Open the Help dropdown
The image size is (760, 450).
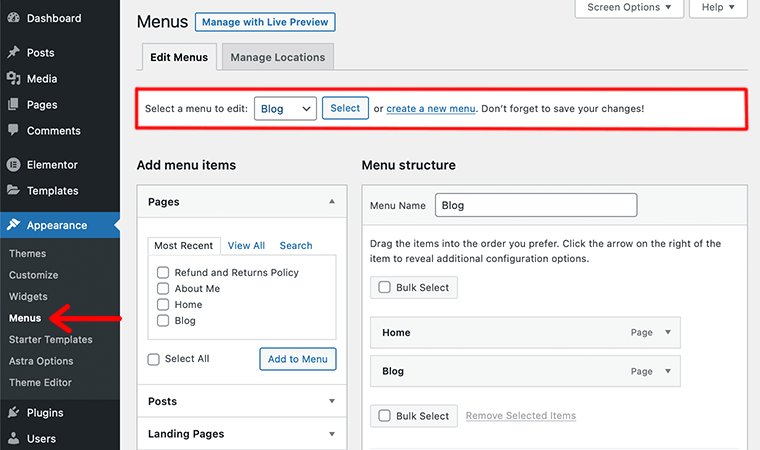pyautogui.click(x=718, y=7)
